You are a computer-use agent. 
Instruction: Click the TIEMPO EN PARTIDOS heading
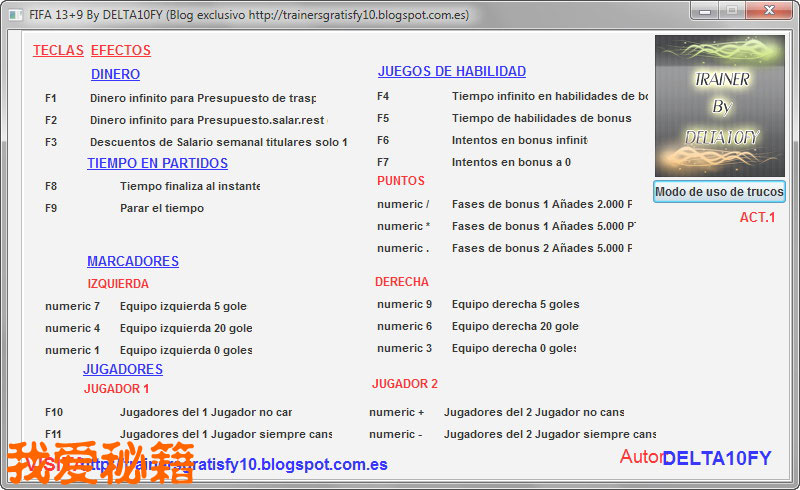(157, 163)
